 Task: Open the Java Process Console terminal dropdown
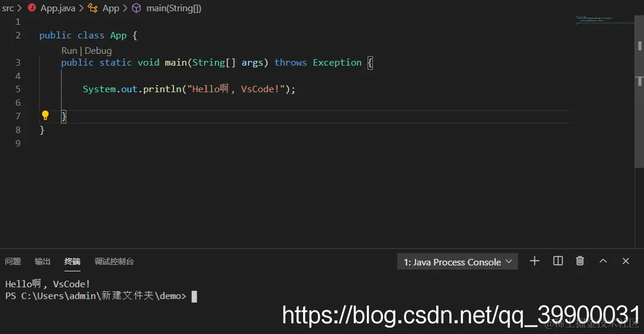tap(458, 262)
